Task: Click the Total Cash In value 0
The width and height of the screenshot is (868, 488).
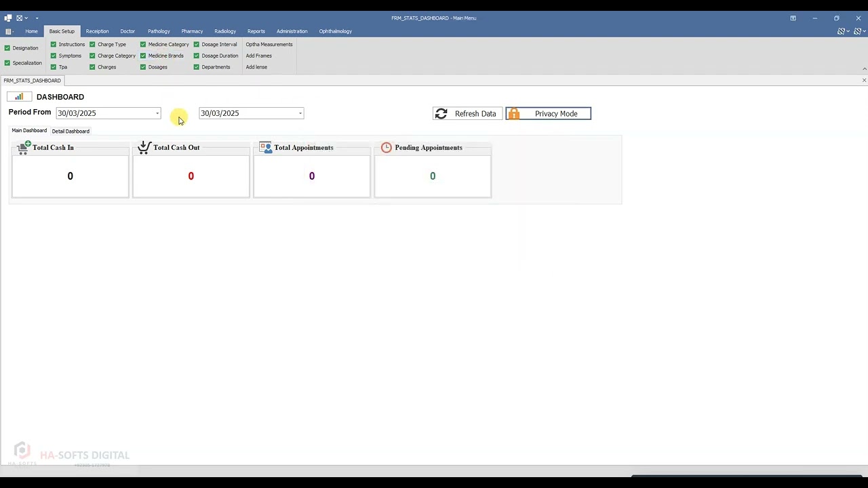Action: click(70, 176)
